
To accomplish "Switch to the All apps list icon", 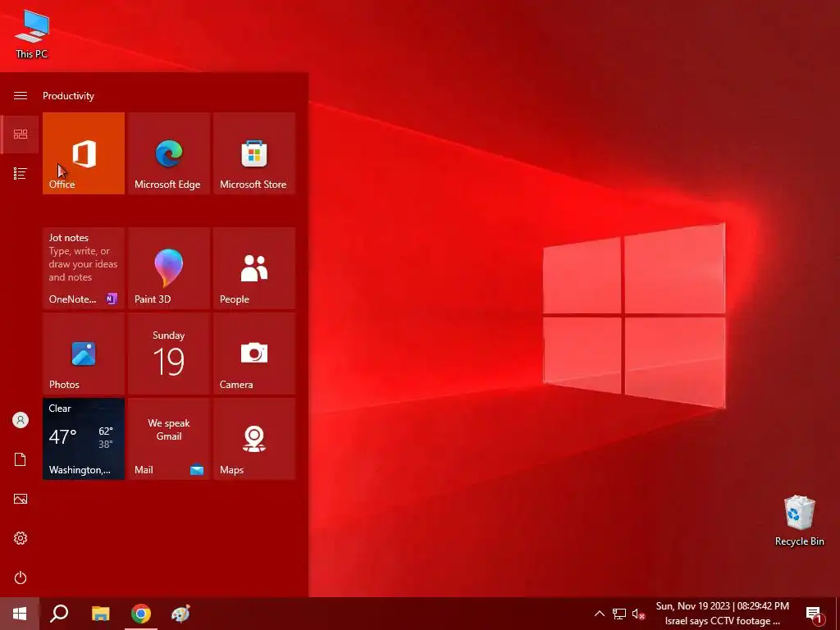I will click(21, 174).
